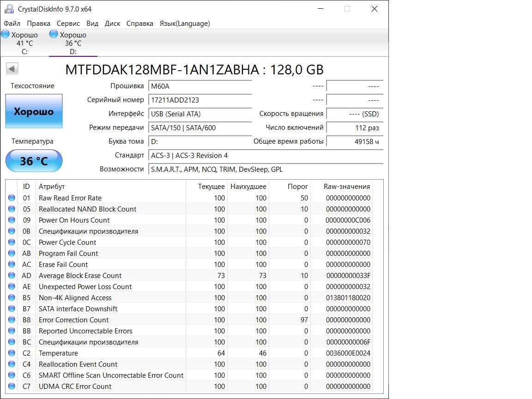Switch to disk C: tab at 41 °C

point(24,43)
